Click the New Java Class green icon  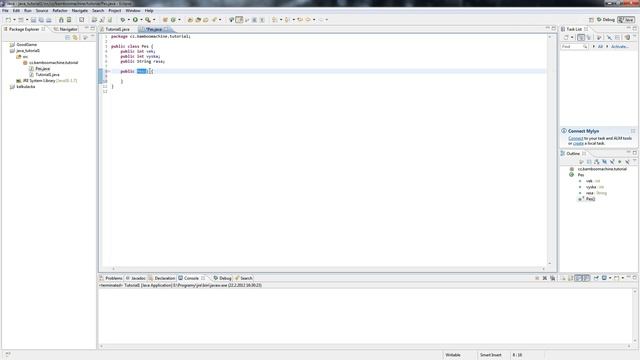(x=173, y=20)
